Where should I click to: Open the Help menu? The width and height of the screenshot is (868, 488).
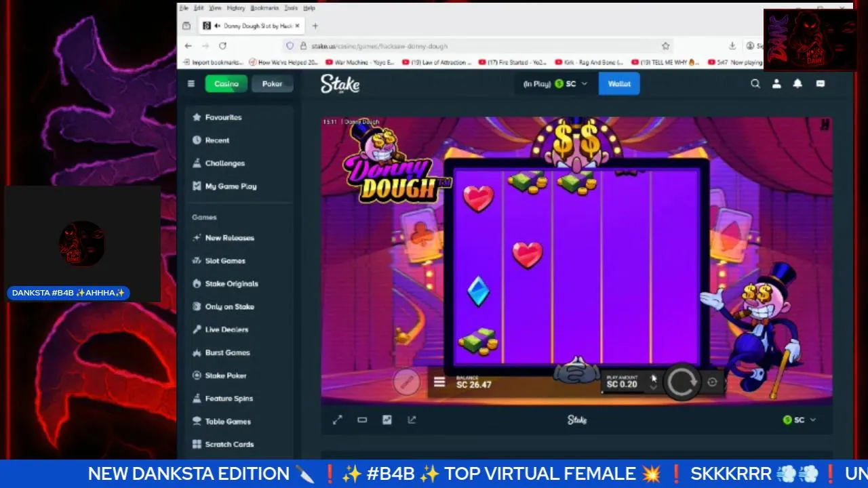tap(309, 8)
